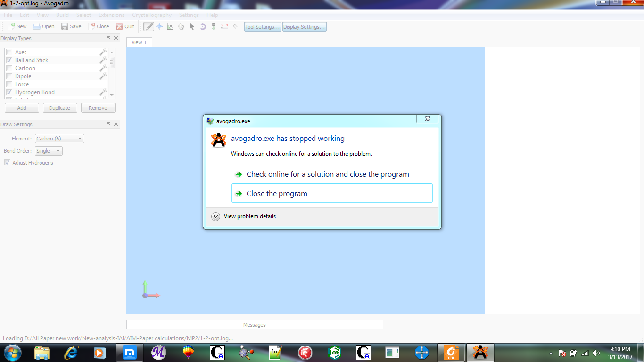Float the Draw Settings panel

[108, 124]
